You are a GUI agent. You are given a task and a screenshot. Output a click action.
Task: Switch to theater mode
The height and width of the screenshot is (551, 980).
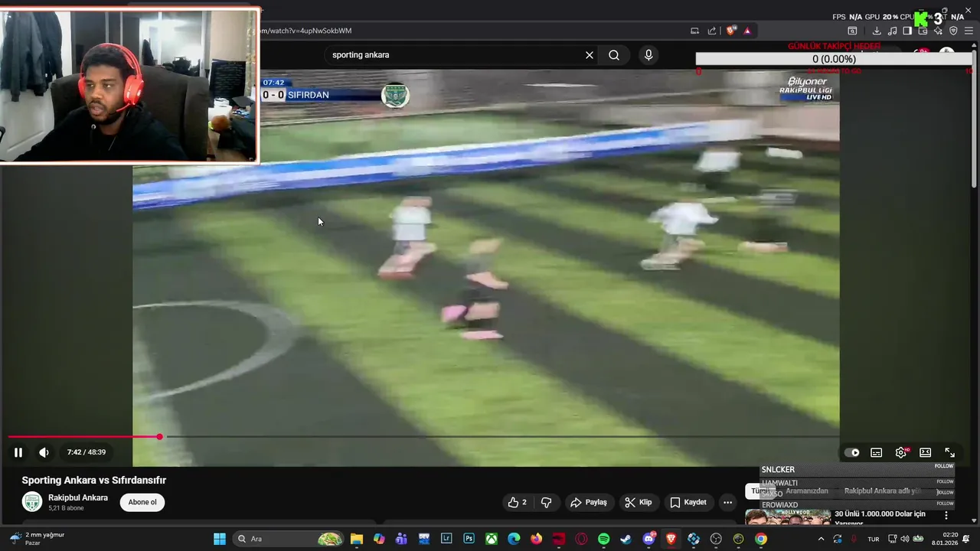(925, 452)
